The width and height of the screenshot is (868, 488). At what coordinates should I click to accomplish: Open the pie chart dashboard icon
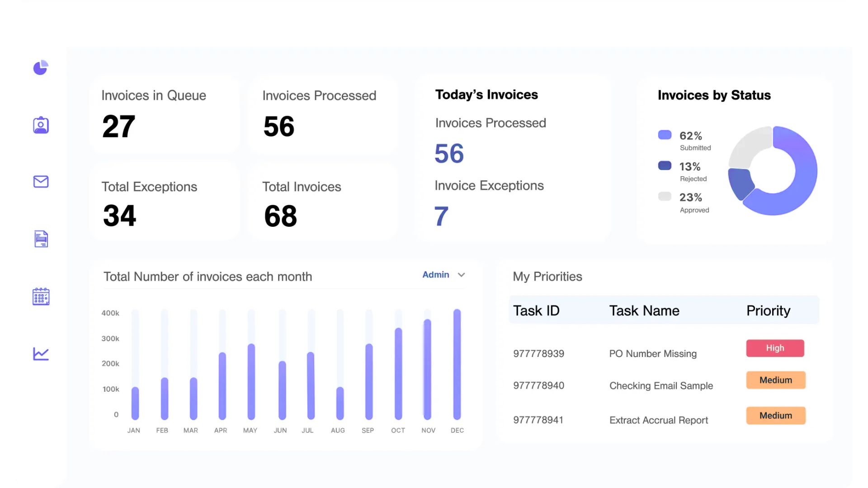(x=41, y=67)
